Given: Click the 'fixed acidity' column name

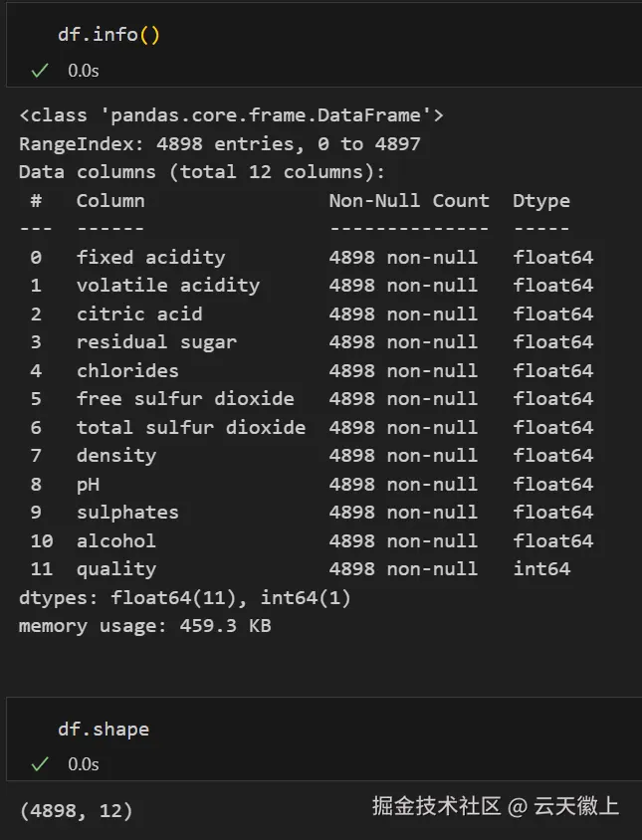Looking at the screenshot, I should pyautogui.click(x=150, y=257).
